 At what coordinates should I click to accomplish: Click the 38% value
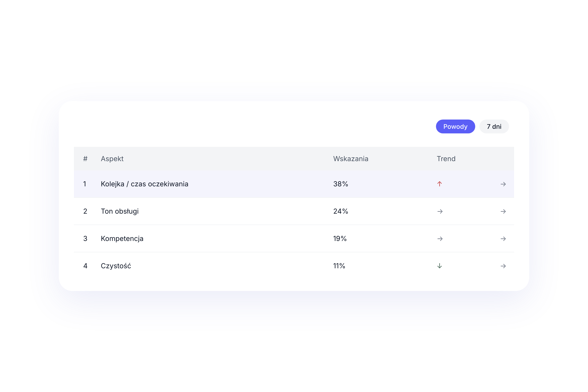(x=340, y=184)
